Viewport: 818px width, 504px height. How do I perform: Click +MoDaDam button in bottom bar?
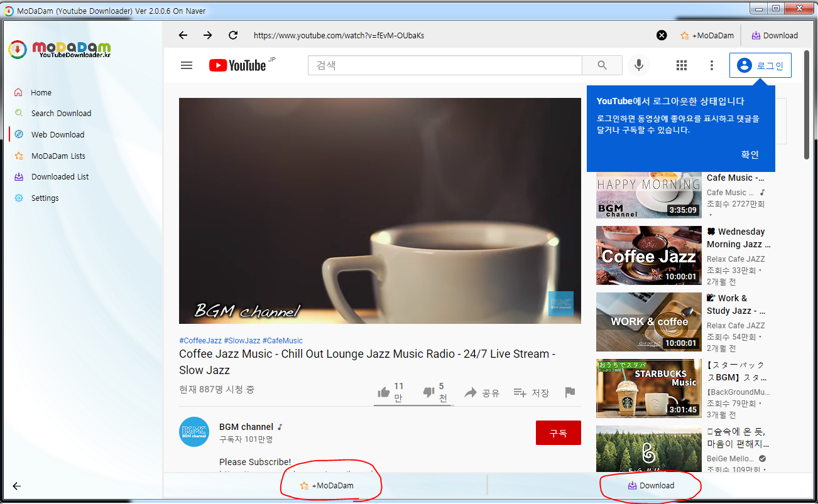326,486
